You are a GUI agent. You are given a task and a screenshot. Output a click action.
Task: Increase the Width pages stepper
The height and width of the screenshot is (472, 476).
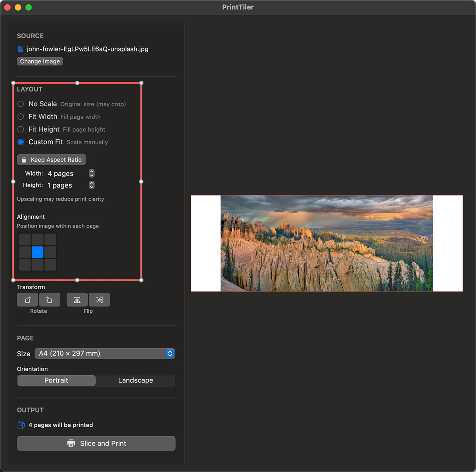[92, 171]
